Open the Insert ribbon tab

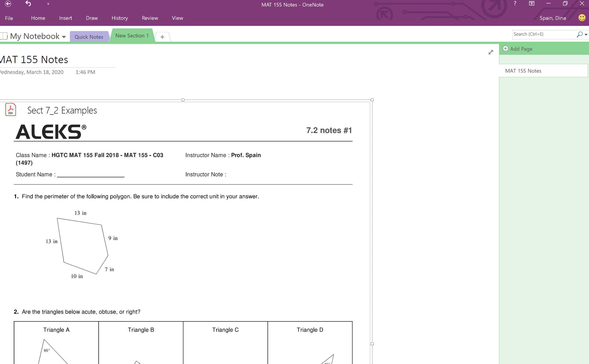click(66, 18)
